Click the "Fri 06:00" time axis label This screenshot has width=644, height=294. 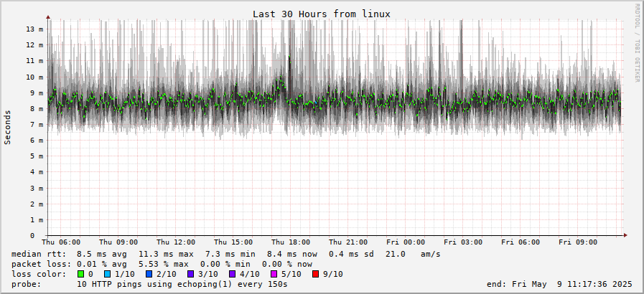click(521, 242)
